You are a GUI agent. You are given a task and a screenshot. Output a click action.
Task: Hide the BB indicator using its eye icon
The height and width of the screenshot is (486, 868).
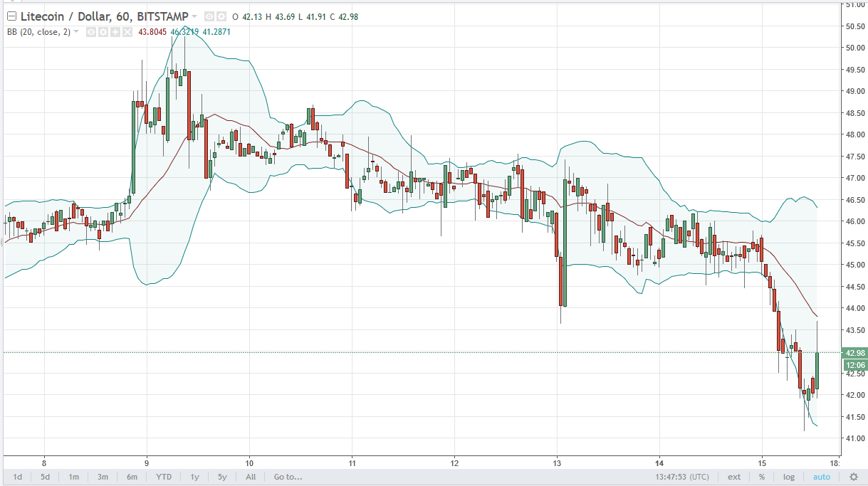90,32
